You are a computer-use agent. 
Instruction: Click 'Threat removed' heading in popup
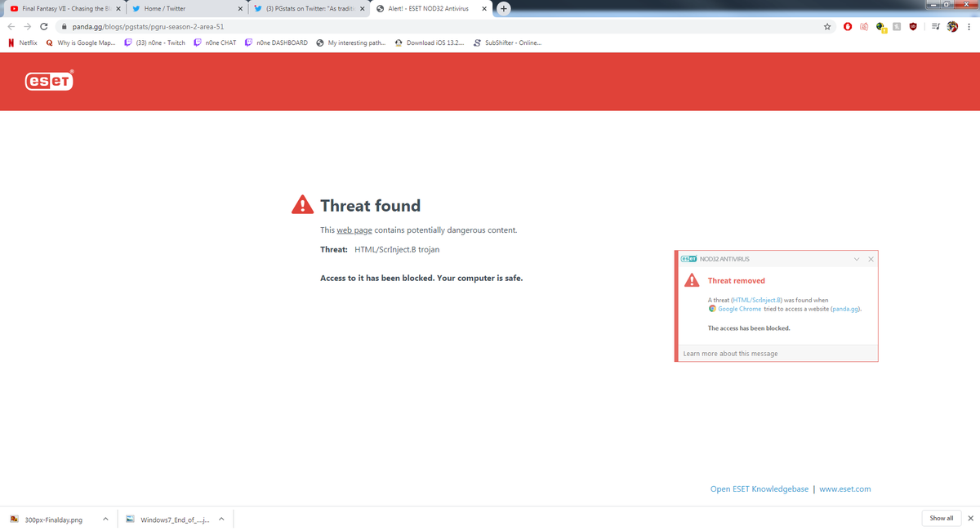coord(737,280)
